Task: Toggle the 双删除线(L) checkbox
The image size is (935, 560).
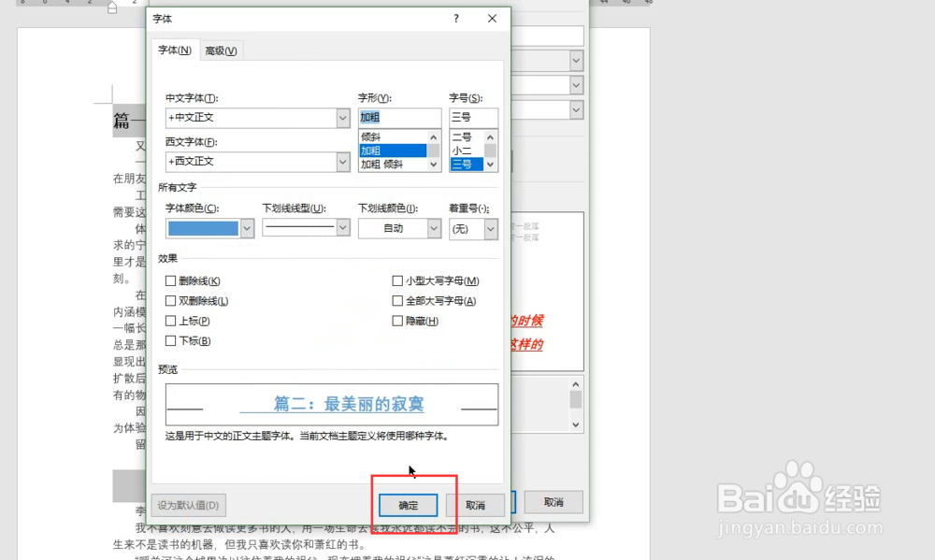Action: pyautogui.click(x=170, y=301)
